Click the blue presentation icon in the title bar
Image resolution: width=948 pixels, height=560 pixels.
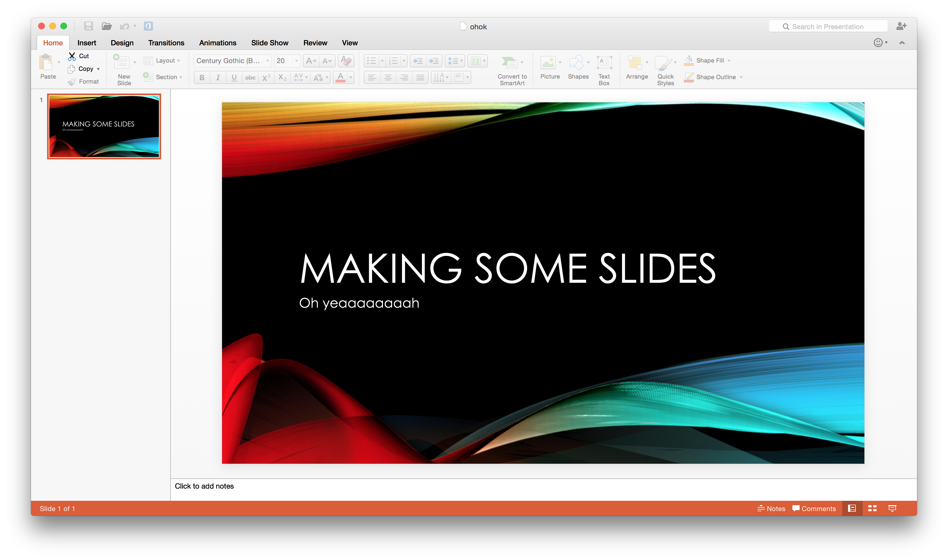click(148, 26)
